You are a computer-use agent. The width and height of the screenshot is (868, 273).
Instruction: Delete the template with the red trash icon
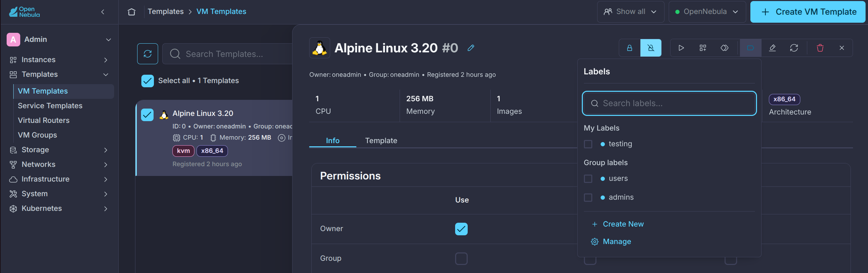[x=820, y=48]
